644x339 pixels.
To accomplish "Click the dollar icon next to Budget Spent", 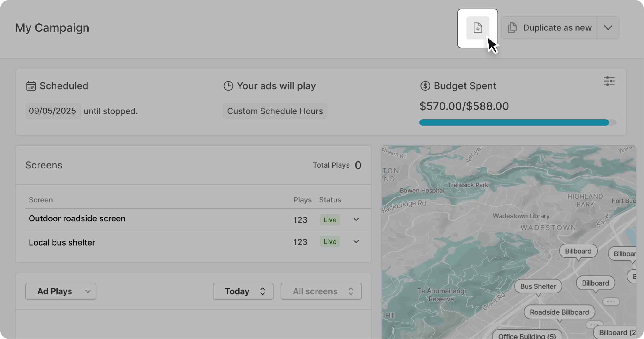I will 425,86.
